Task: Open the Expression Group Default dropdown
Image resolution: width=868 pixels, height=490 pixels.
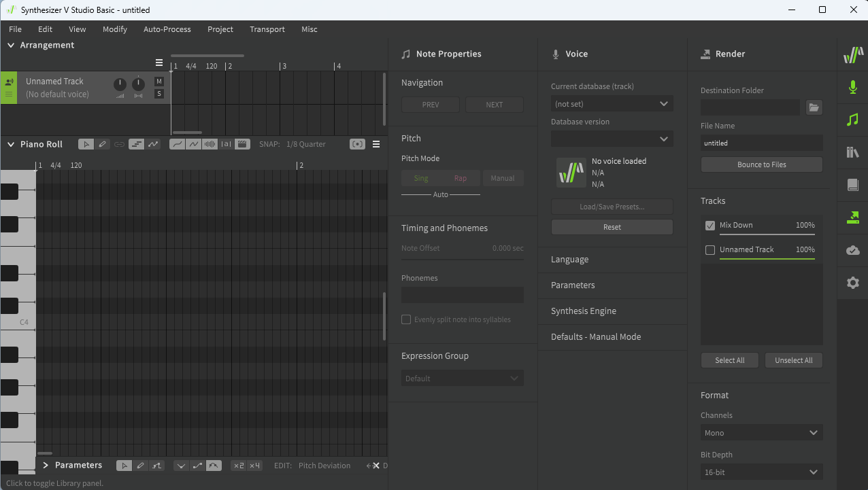Action: [x=463, y=379]
